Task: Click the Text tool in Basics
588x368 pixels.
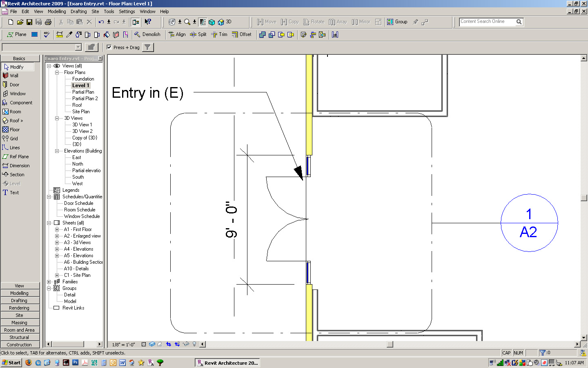Action: [x=11, y=193]
